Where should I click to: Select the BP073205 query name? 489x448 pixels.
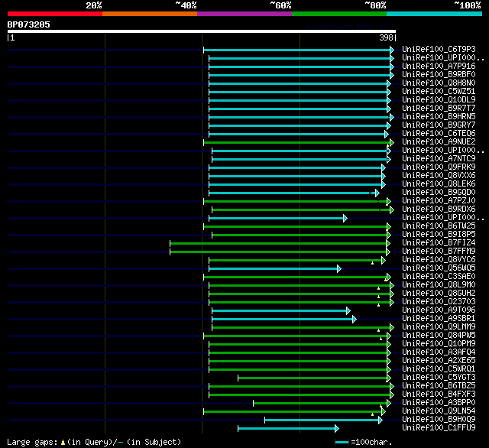coord(29,24)
